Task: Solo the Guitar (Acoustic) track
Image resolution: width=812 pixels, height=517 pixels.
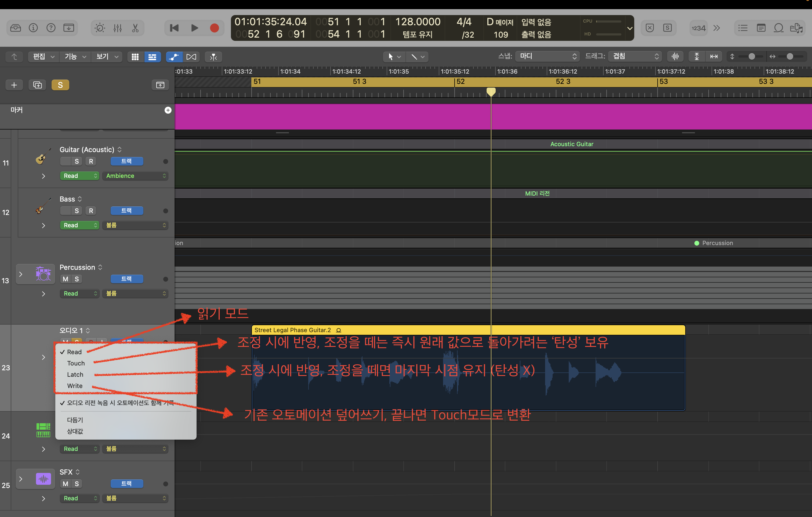Action: coord(77,161)
